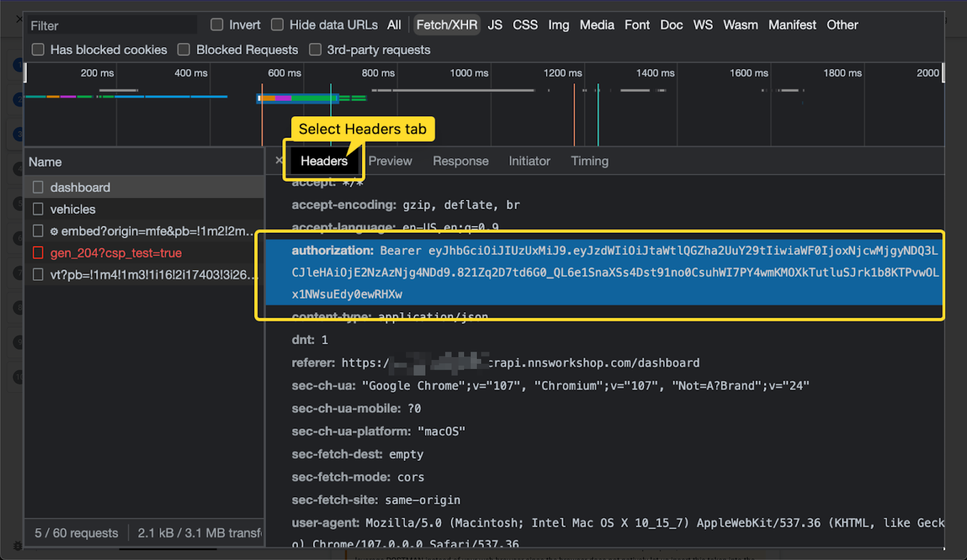Check Has blocked cookies
The width and height of the screenshot is (967, 560).
pos(38,50)
